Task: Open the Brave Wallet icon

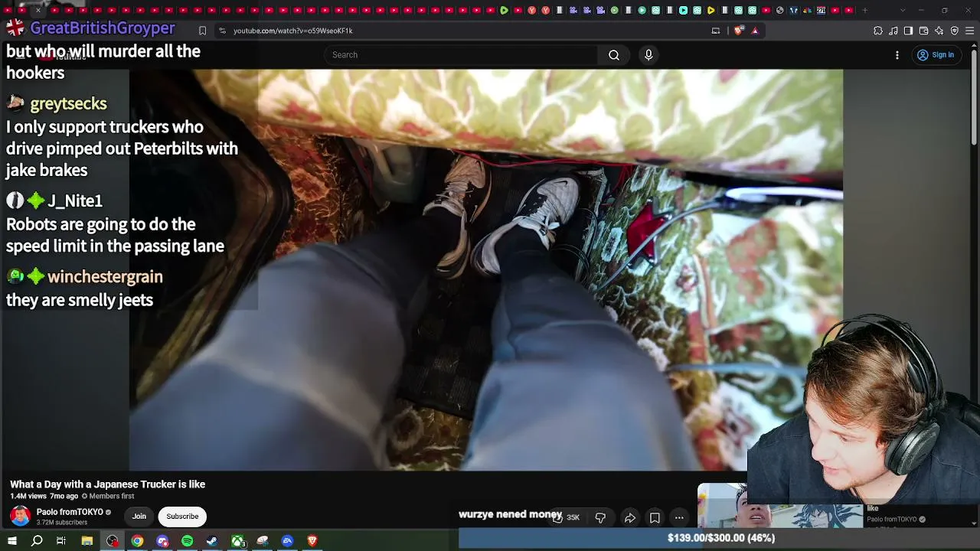Action: pyautogui.click(x=924, y=31)
